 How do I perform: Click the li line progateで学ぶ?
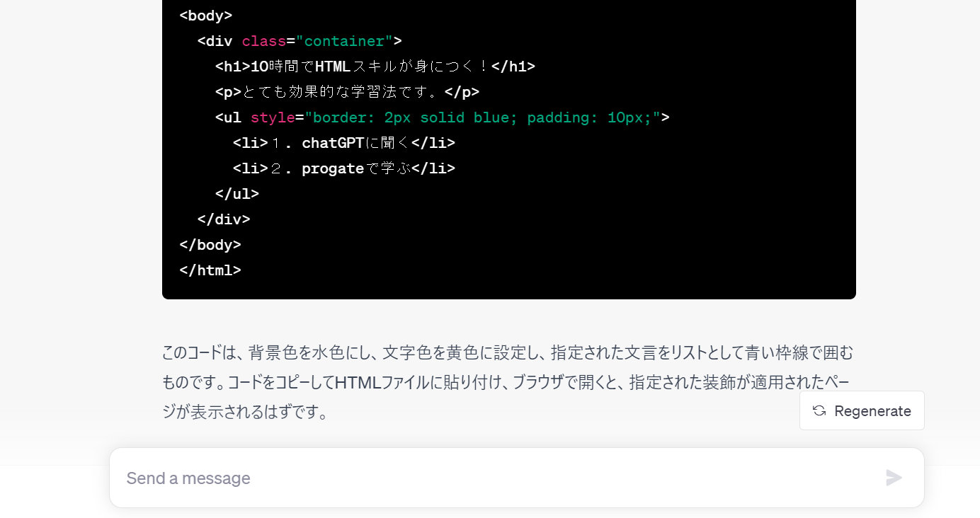coord(344,168)
